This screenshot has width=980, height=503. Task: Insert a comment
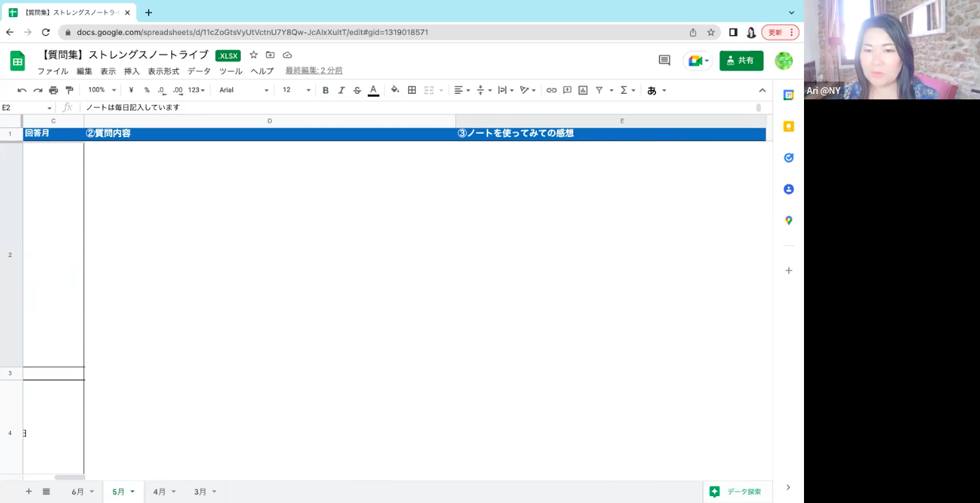tap(567, 90)
